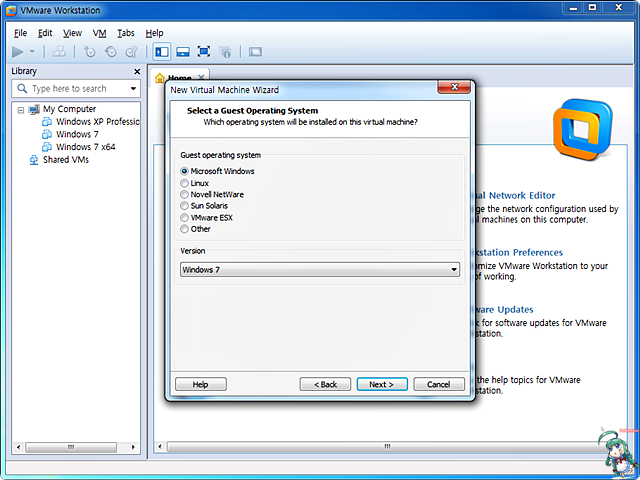
Task: Click the Take Snapshot toolbar icon
Action: (x=89, y=52)
